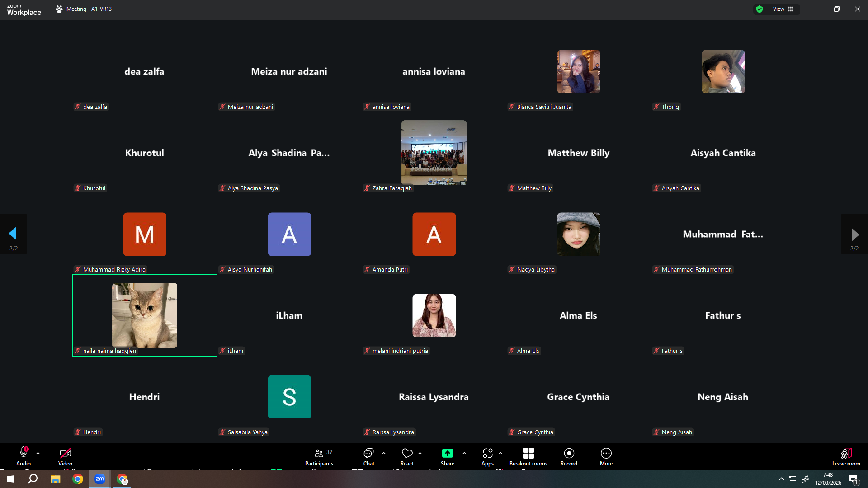Viewport: 868px width, 488px height.
Task: Go to next gallery page arrow
Action: (854, 234)
